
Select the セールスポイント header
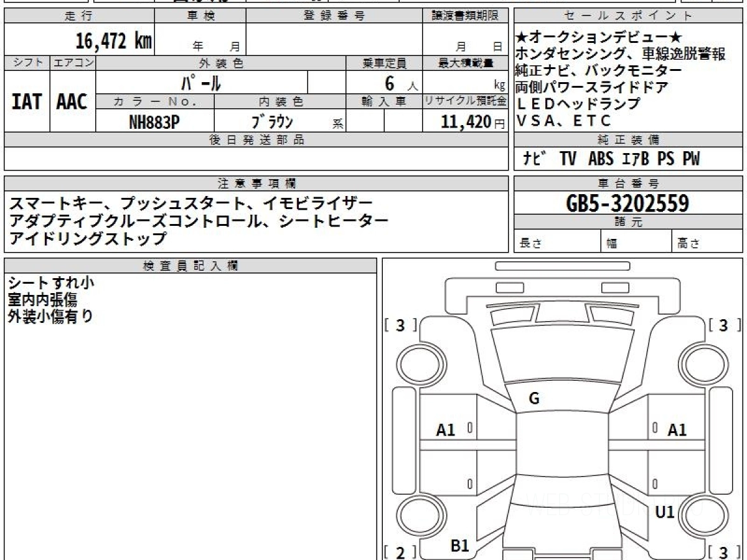pos(629,16)
